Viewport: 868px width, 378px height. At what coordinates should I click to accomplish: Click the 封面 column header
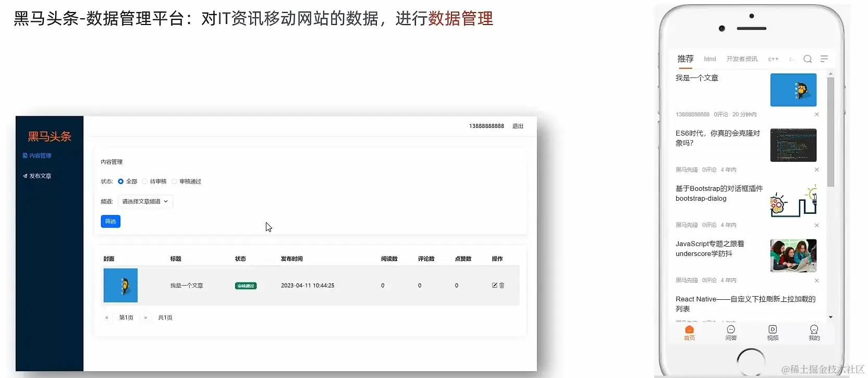109,259
